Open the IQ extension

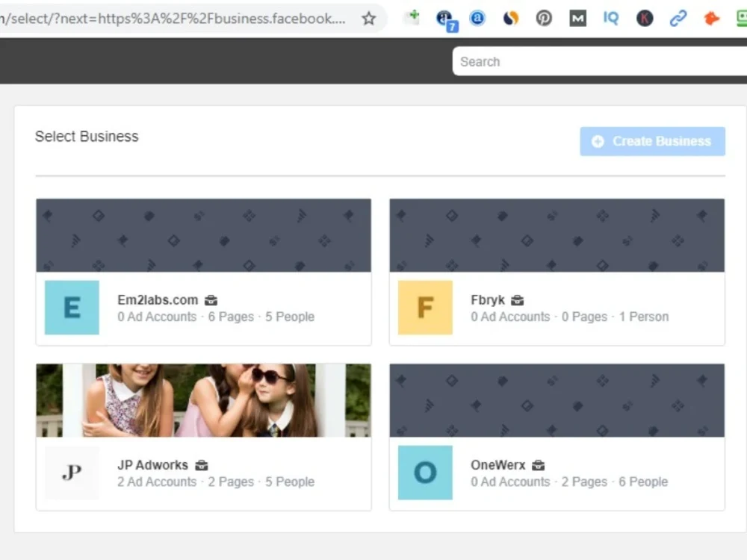tap(611, 19)
